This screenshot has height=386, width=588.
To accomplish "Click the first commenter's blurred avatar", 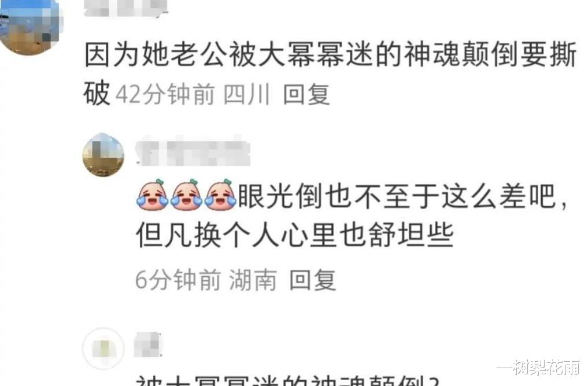I will 31,27.
